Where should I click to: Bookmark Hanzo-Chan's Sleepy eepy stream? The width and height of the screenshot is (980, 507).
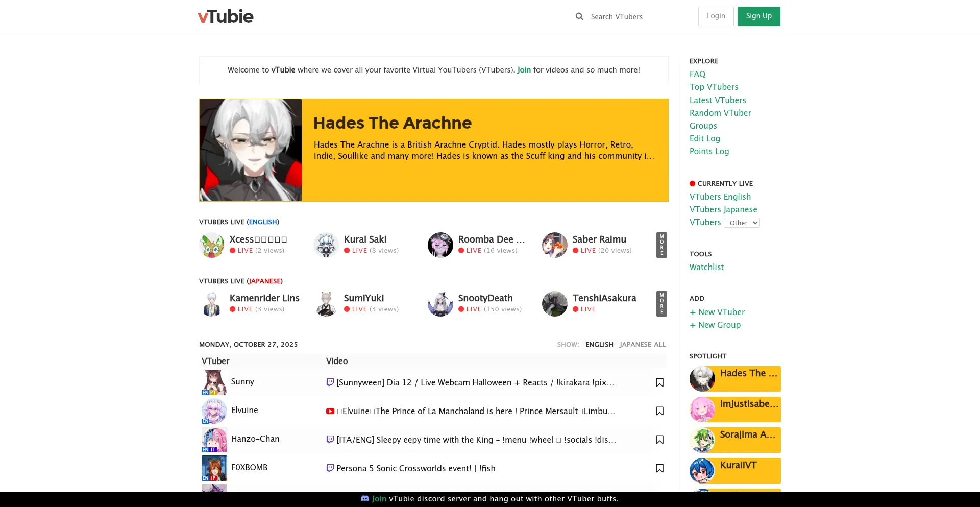[x=659, y=440]
